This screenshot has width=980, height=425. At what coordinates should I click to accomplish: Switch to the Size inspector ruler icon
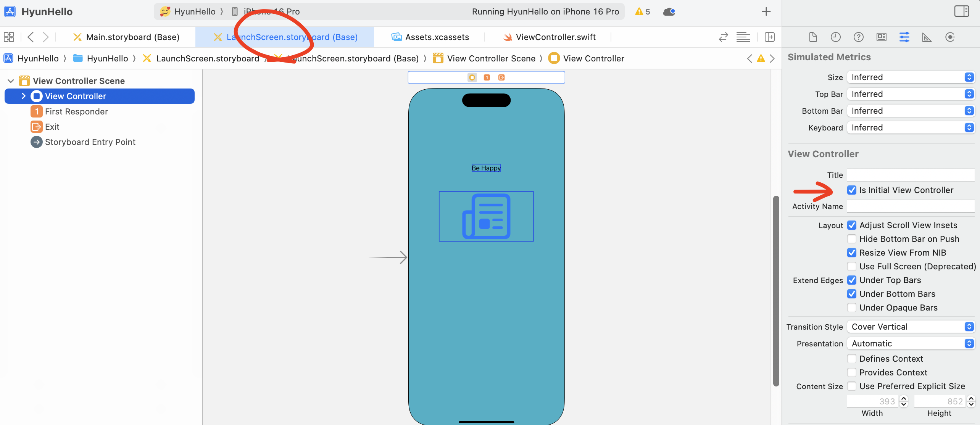pyautogui.click(x=927, y=37)
